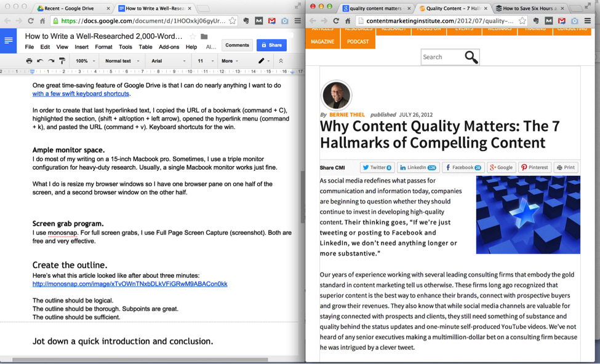Bookmark the contentmarketinginstitute.com page with star
The image size is (600, 364).
tap(523, 20)
